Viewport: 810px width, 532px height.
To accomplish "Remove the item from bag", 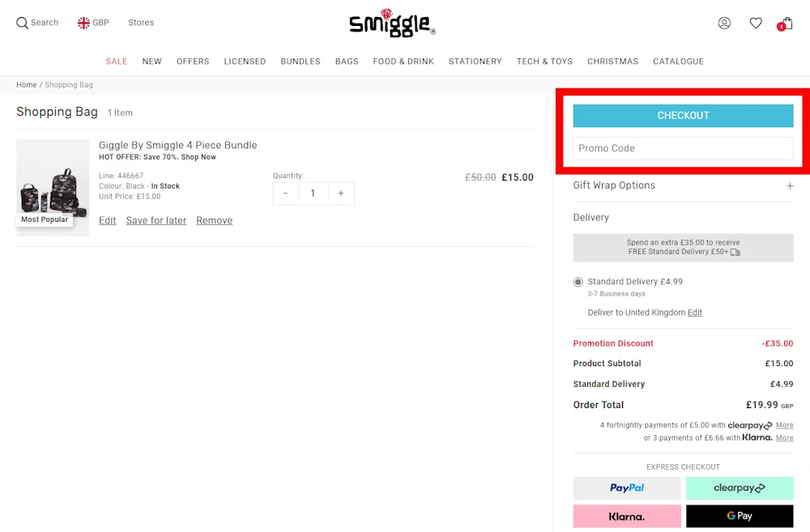I will tap(215, 220).
